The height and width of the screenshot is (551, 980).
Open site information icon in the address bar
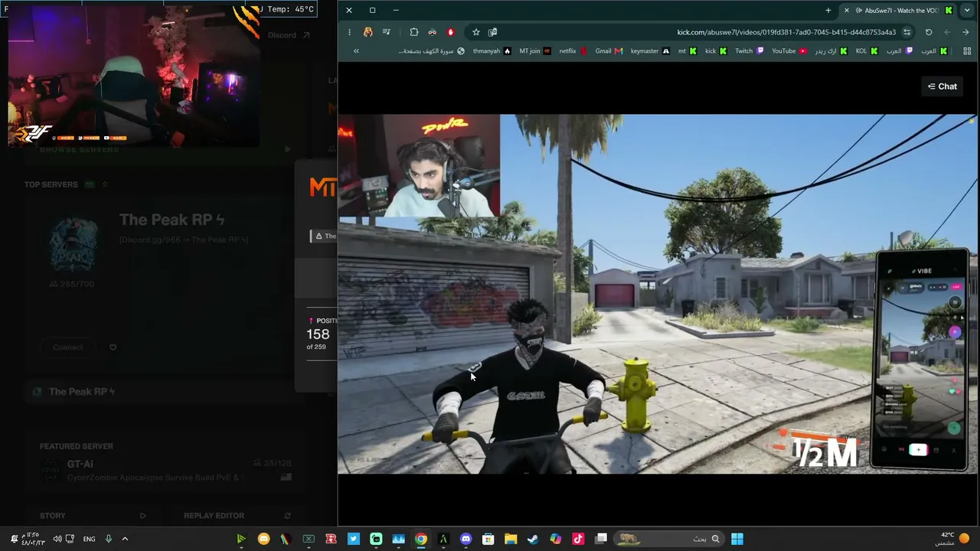tap(906, 32)
